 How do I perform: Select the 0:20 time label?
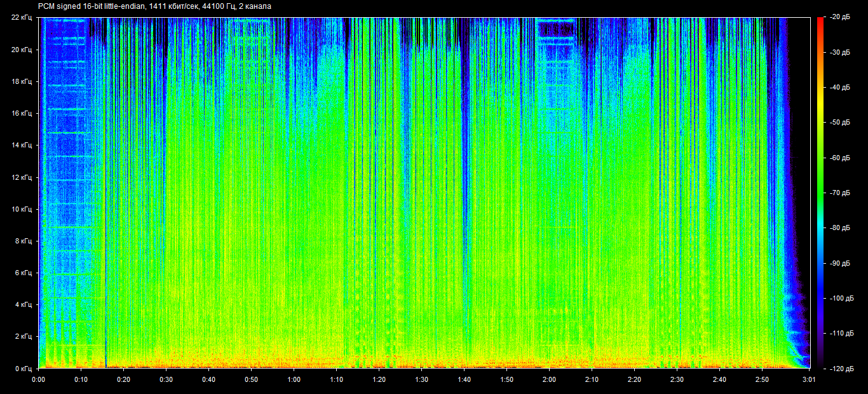point(123,379)
